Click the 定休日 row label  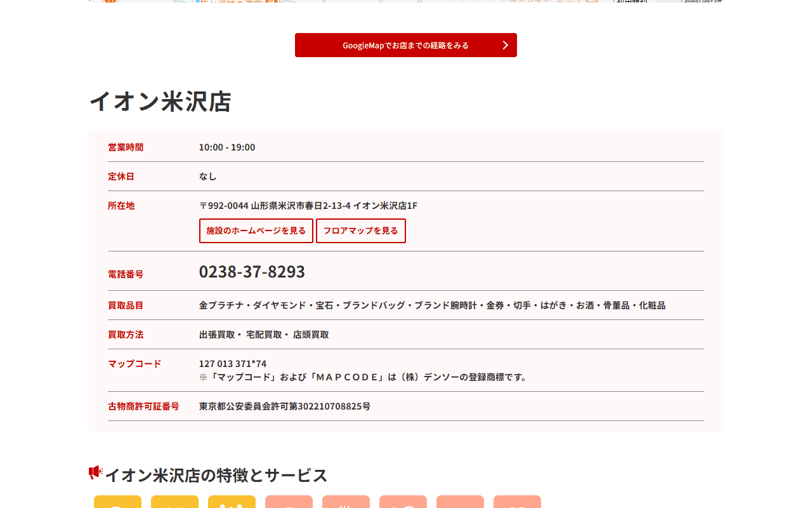pos(121,177)
